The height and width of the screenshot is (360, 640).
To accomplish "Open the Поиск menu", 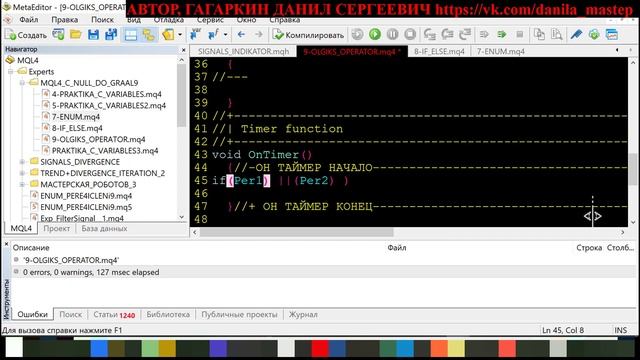I will (x=102, y=20).
